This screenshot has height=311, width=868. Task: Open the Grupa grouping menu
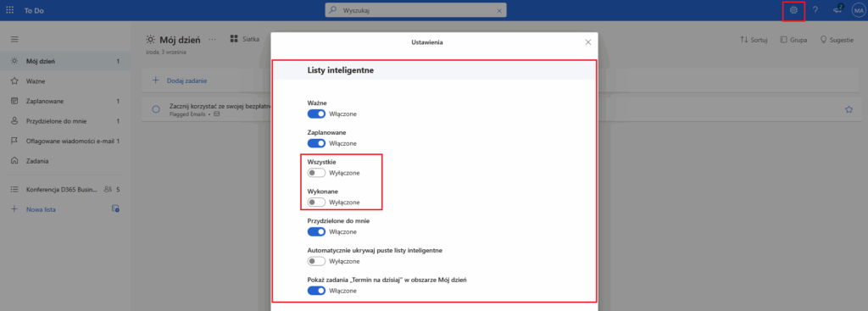coord(793,40)
